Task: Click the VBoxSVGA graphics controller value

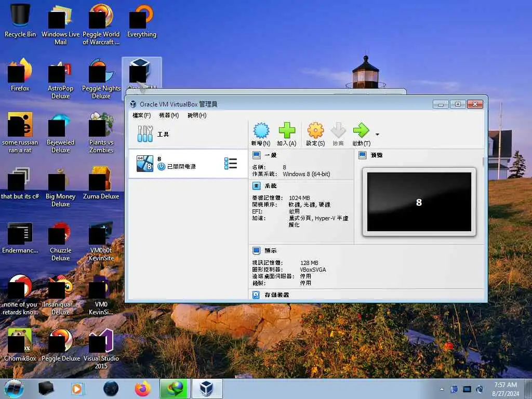Action: point(313,270)
